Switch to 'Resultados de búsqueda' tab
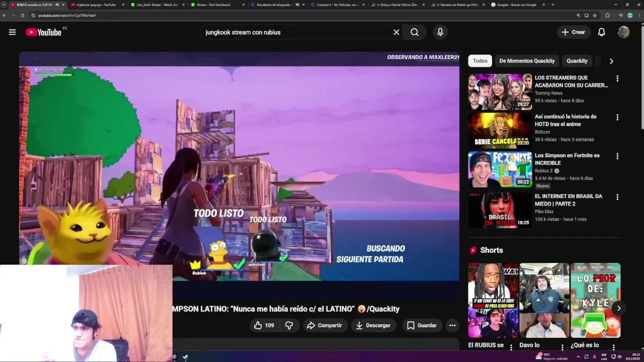This screenshot has width=644, height=362. [x=277, y=5]
